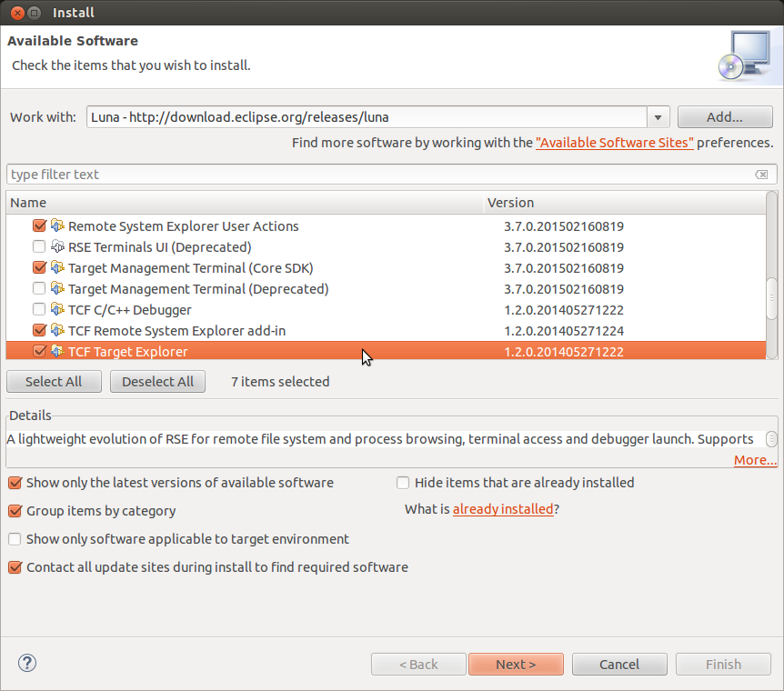Check the RSE Terminals UI (Deprecated) item
This screenshot has width=784, height=691.
[39, 246]
